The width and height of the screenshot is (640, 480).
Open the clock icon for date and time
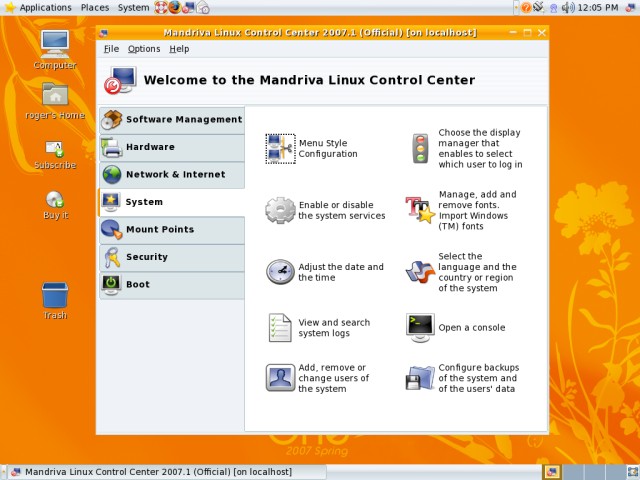pos(280,272)
